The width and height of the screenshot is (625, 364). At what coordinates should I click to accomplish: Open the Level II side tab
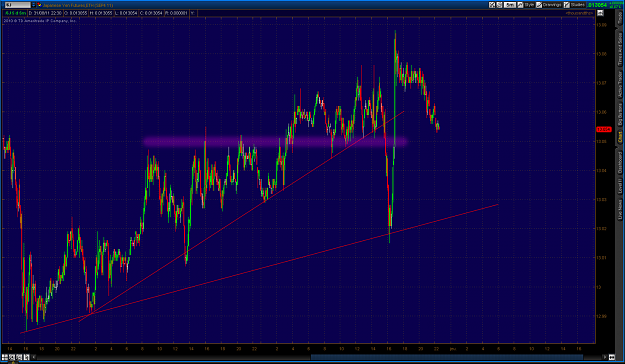(620, 187)
